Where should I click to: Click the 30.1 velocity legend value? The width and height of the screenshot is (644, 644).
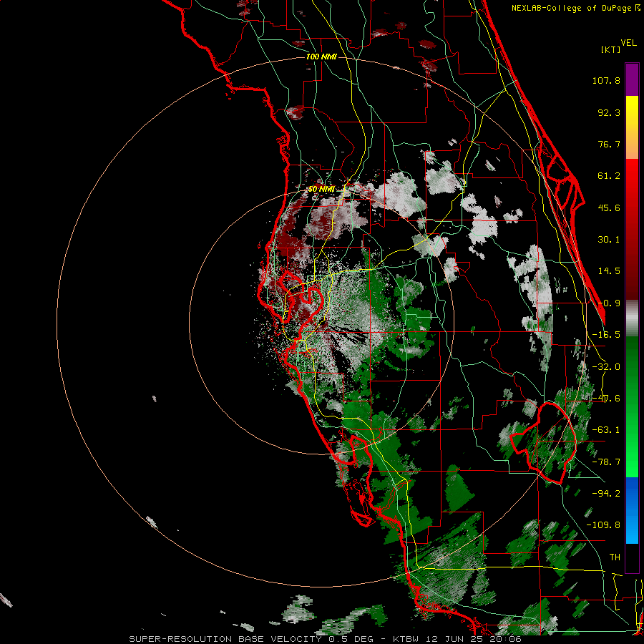pos(609,240)
